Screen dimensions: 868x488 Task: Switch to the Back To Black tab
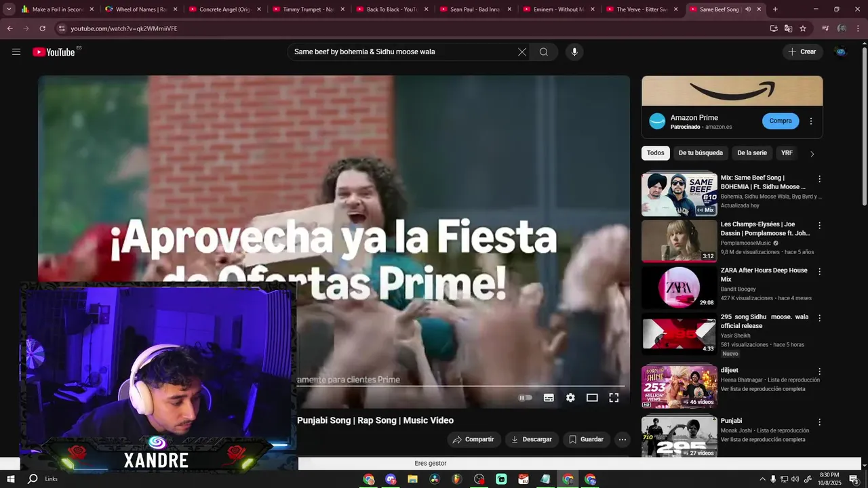(x=391, y=9)
